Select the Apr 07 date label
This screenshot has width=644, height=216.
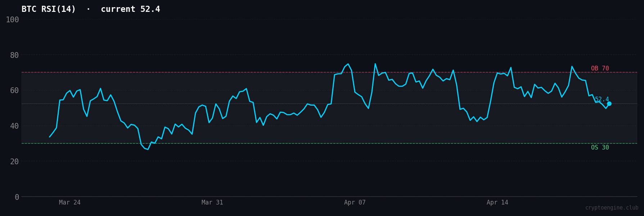(355, 203)
